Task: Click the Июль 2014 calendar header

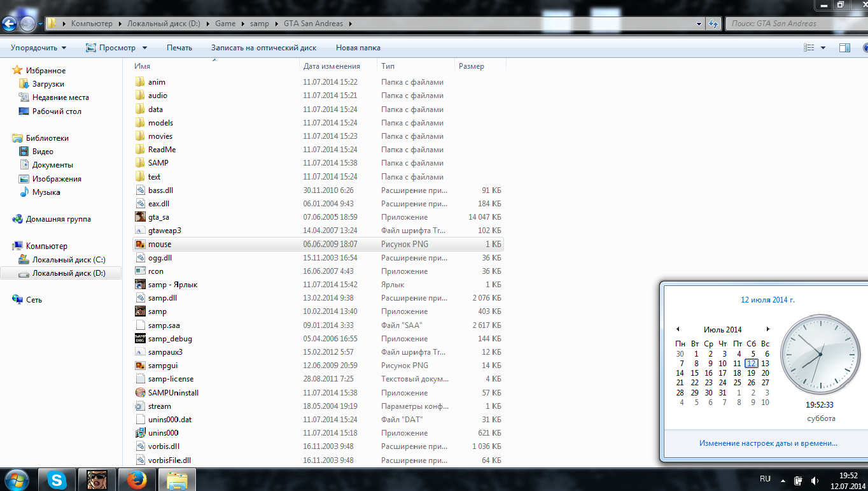Action: [723, 330]
